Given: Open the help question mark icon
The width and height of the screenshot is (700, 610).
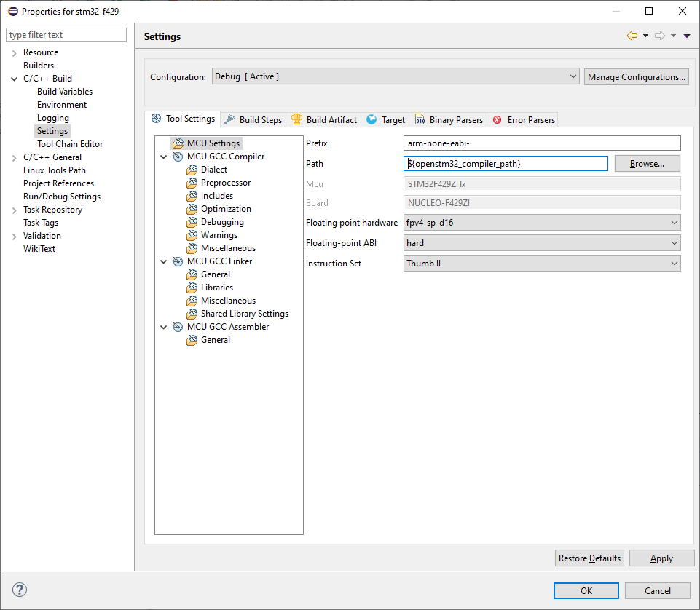Looking at the screenshot, I should [x=20, y=590].
